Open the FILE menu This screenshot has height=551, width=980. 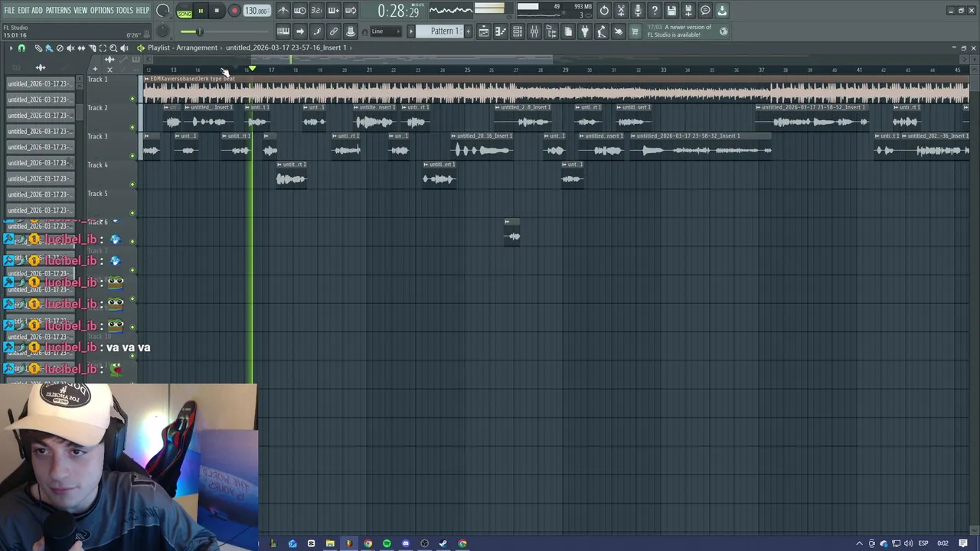pos(9,11)
